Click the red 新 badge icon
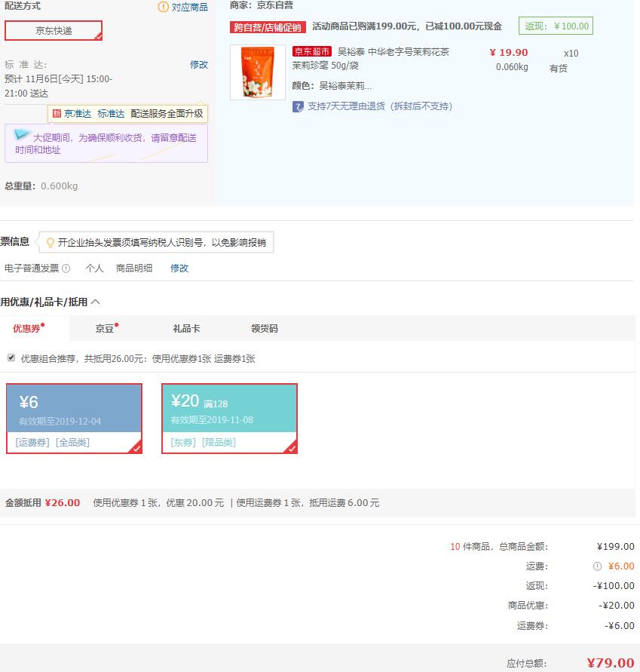 click(57, 114)
